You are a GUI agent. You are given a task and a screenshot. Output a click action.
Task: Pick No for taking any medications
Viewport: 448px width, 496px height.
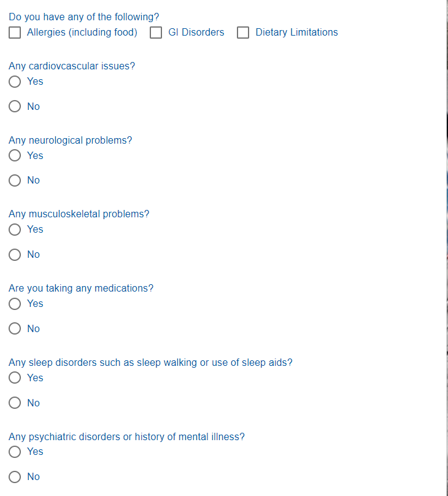15,329
